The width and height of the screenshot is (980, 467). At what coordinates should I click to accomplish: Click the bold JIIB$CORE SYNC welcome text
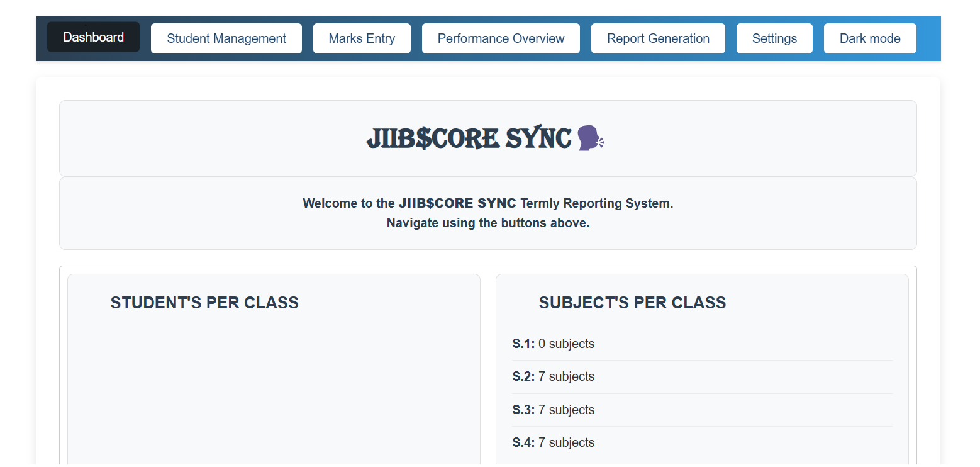click(x=457, y=203)
